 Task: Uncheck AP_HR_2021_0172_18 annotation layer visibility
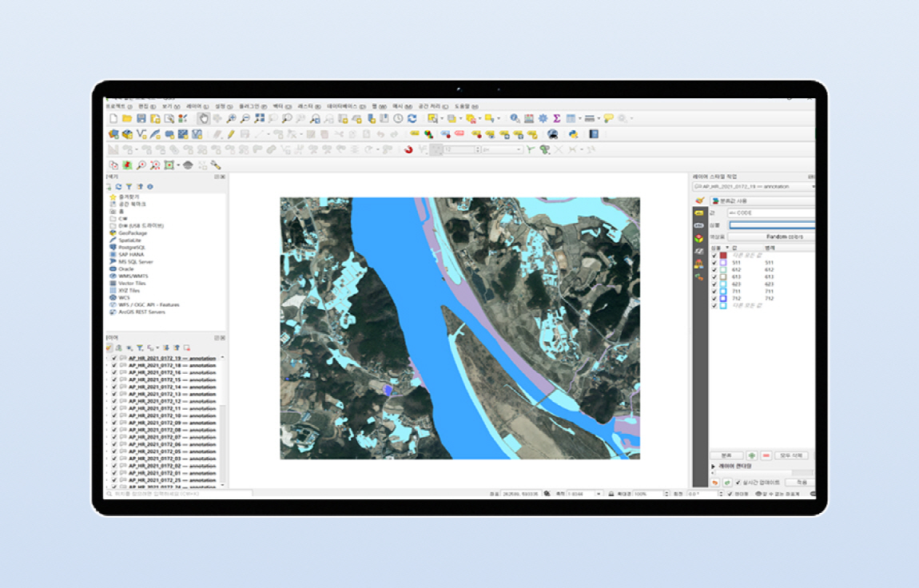point(114,365)
